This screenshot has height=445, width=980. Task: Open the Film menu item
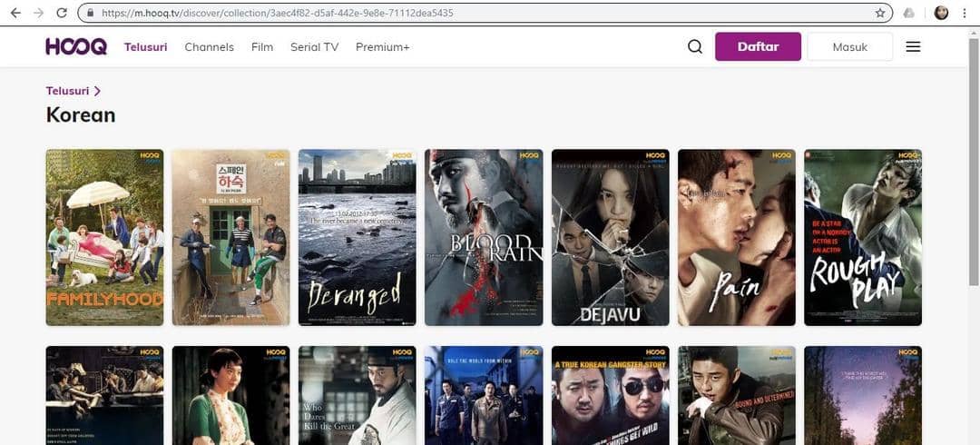point(262,47)
